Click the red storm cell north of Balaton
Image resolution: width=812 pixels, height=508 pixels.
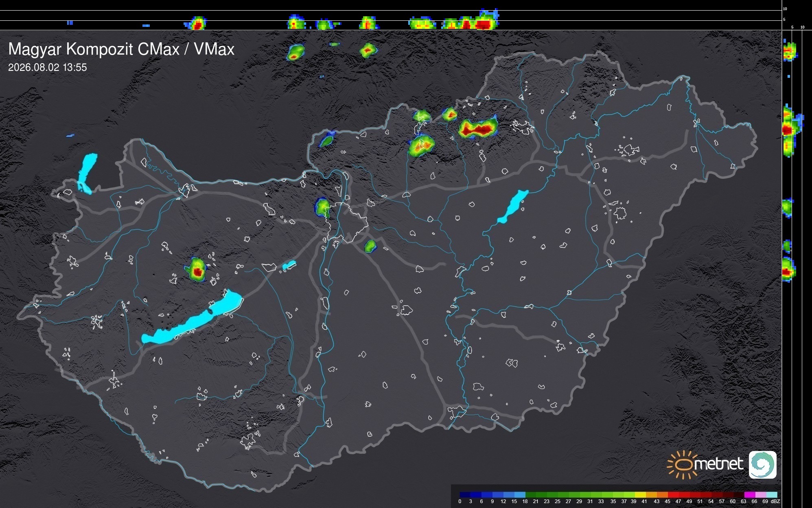[x=197, y=270]
